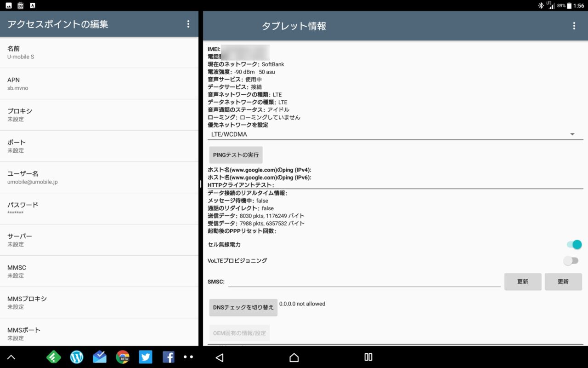Screen dimensions: 588x368
Task: Open overflow menu in アクセスポイントの編集 header
Action: pyautogui.click(x=188, y=24)
